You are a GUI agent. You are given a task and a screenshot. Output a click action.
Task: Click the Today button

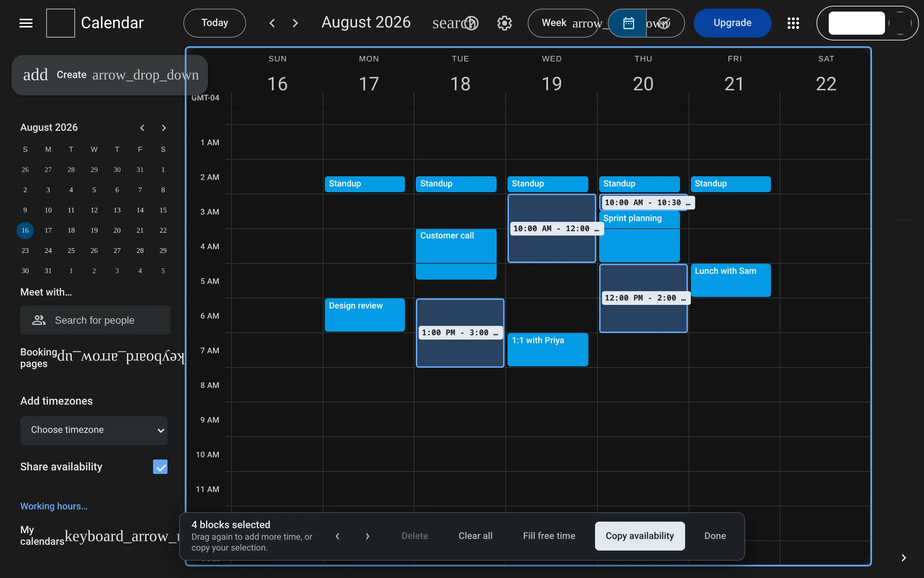click(x=215, y=23)
